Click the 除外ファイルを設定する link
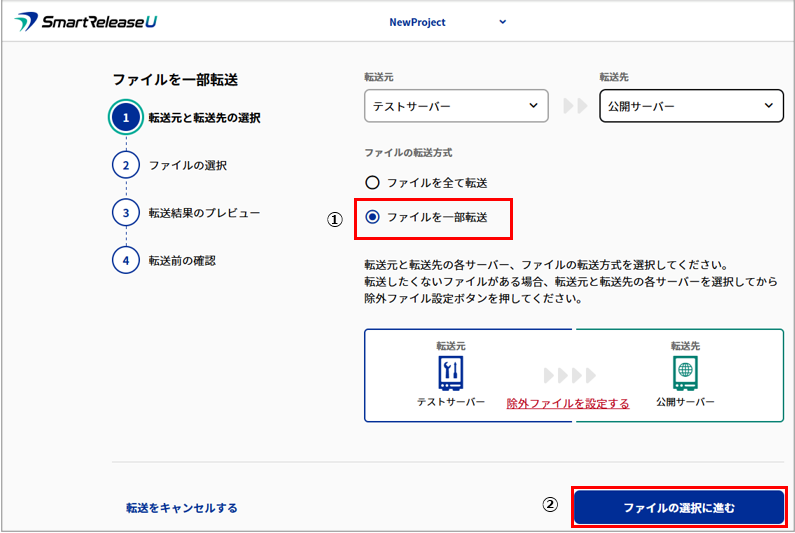Screen dimensions: 795x533 pos(568,404)
